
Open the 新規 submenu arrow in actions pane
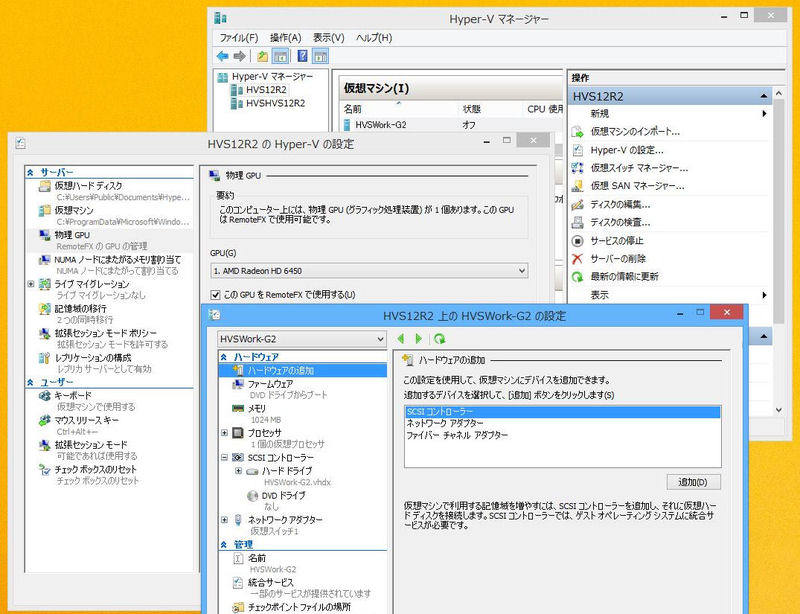click(764, 113)
